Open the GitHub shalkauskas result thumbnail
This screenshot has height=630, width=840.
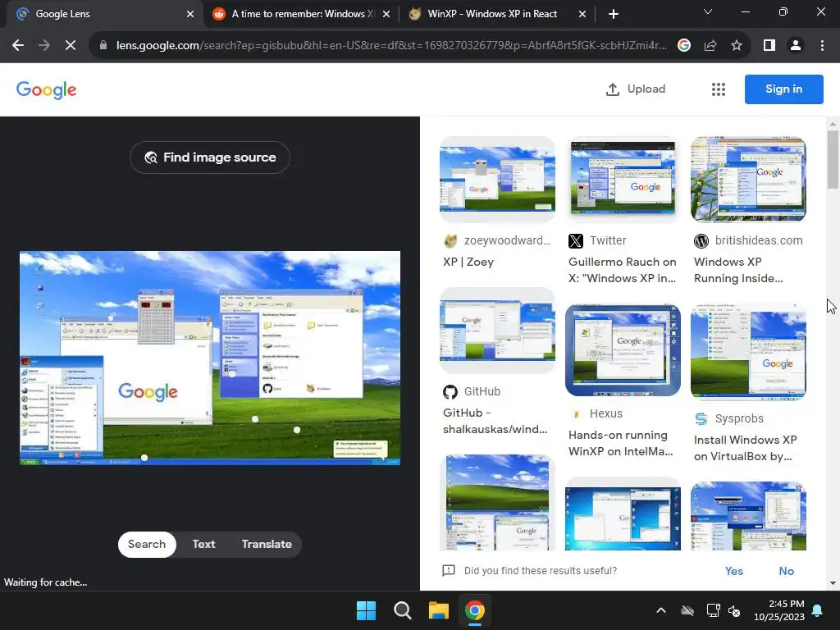pyautogui.click(x=497, y=330)
